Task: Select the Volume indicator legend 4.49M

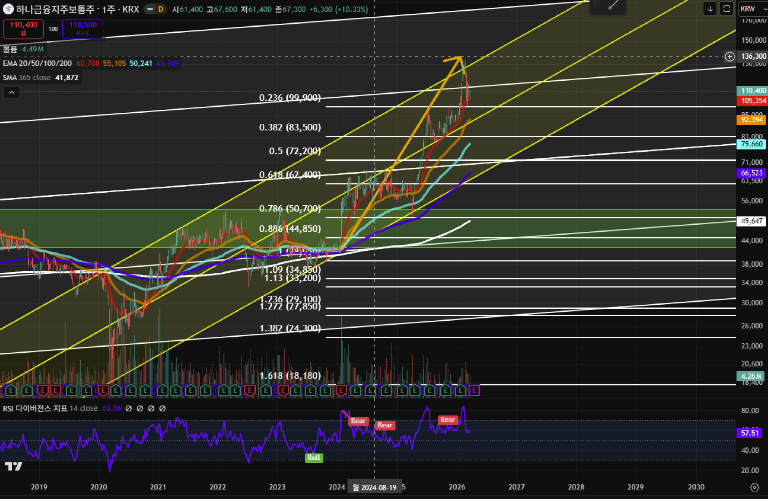Action: click(23, 49)
